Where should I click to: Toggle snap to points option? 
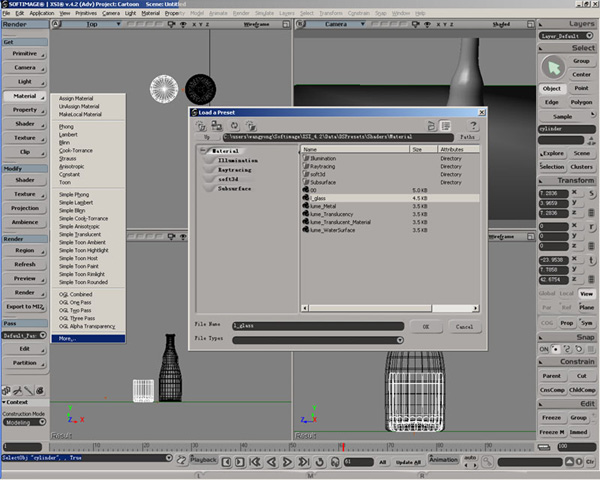[x=556, y=349]
